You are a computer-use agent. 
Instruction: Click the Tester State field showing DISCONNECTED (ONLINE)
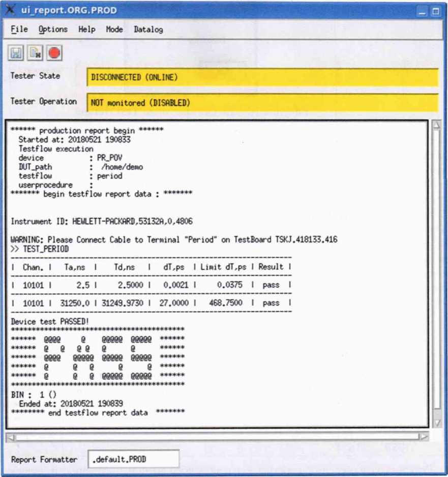tap(262, 77)
